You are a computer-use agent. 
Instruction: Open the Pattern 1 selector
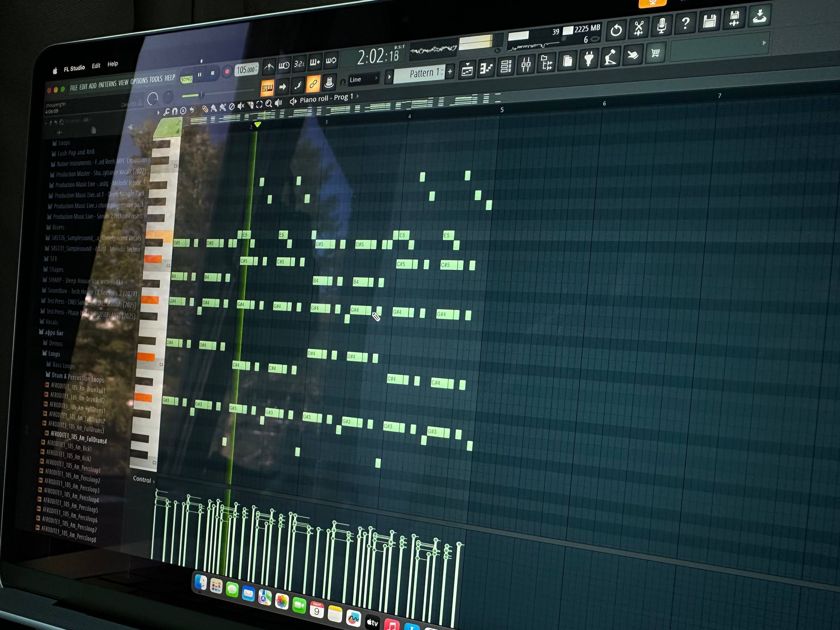[419, 74]
